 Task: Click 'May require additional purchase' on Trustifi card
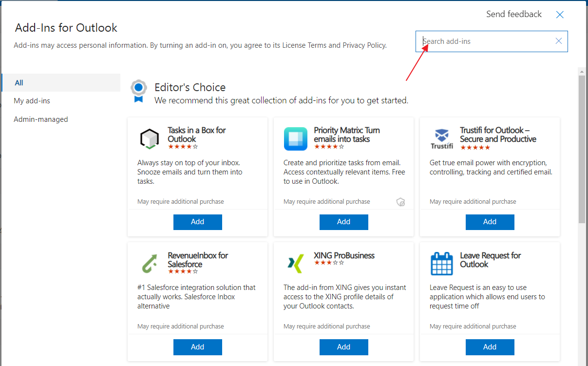tap(473, 202)
